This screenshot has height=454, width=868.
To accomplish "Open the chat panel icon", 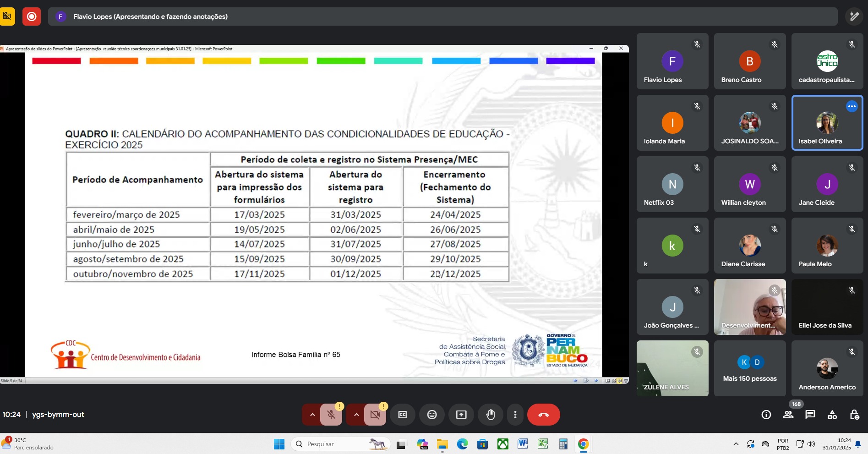I will 810,415.
